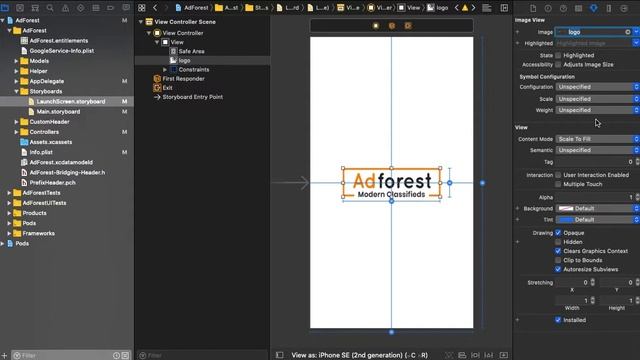Show the Identity inspector
The height and width of the screenshot is (360, 640).
[578, 8]
